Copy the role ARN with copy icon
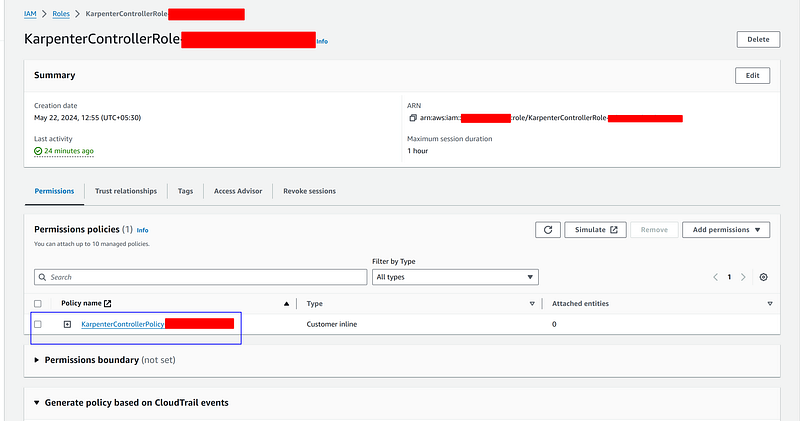 tap(413, 118)
